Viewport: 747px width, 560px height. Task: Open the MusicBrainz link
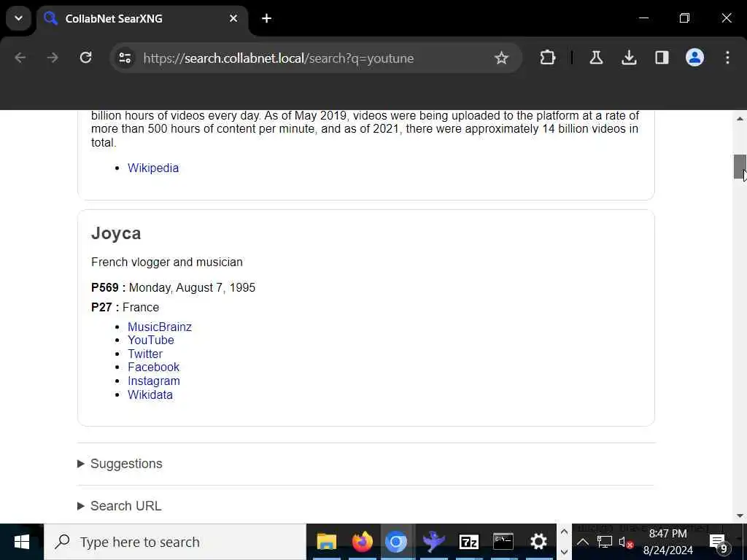pyautogui.click(x=160, y=327)
